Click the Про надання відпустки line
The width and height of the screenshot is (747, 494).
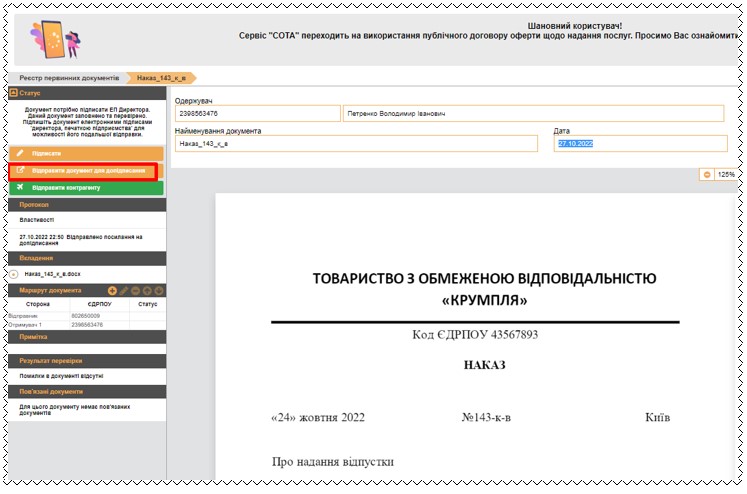333,462
